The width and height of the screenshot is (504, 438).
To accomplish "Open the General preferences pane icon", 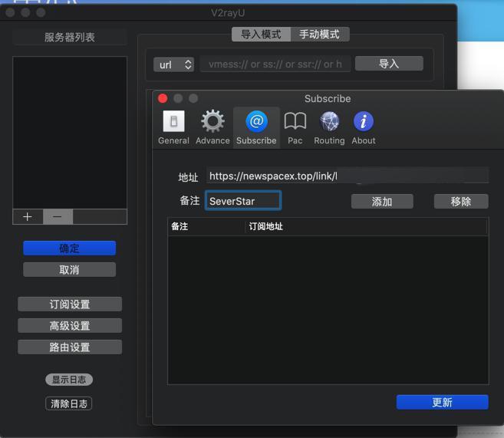I will point(173,127).
